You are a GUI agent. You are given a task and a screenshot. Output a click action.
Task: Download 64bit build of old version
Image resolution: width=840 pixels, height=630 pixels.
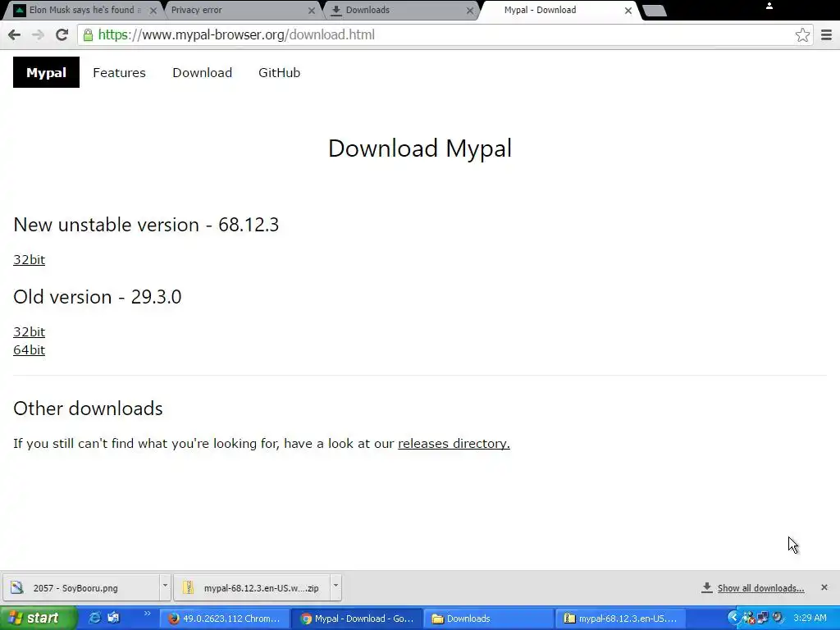29,350
